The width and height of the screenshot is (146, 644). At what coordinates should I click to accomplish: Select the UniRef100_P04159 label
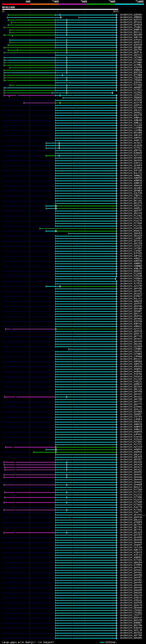[x=131, y=228]
